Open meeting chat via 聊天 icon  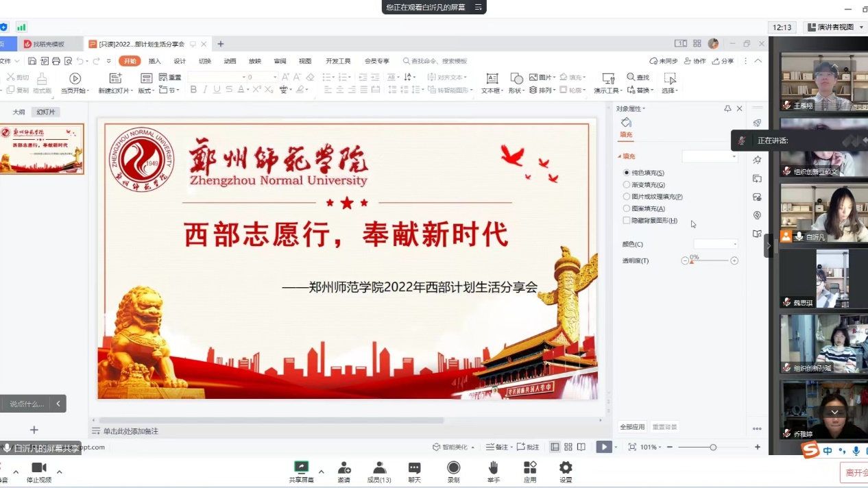click(414, 472)
